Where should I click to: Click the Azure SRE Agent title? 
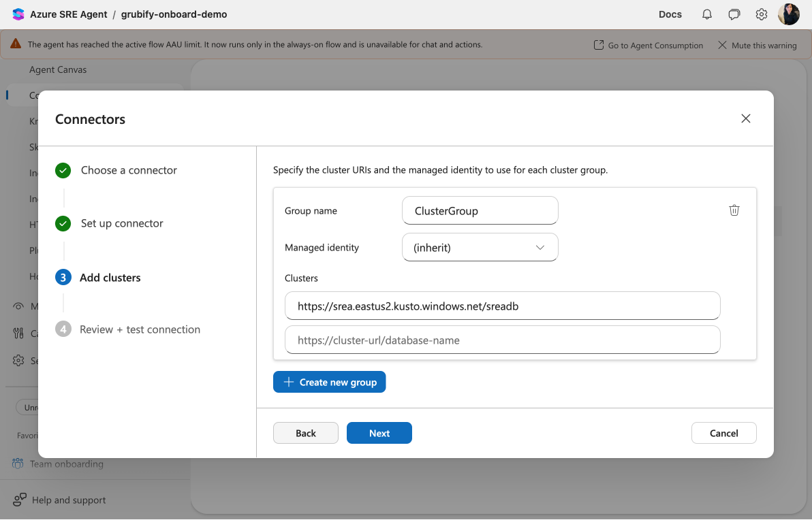pyautogui.click(x=68, y=14)
